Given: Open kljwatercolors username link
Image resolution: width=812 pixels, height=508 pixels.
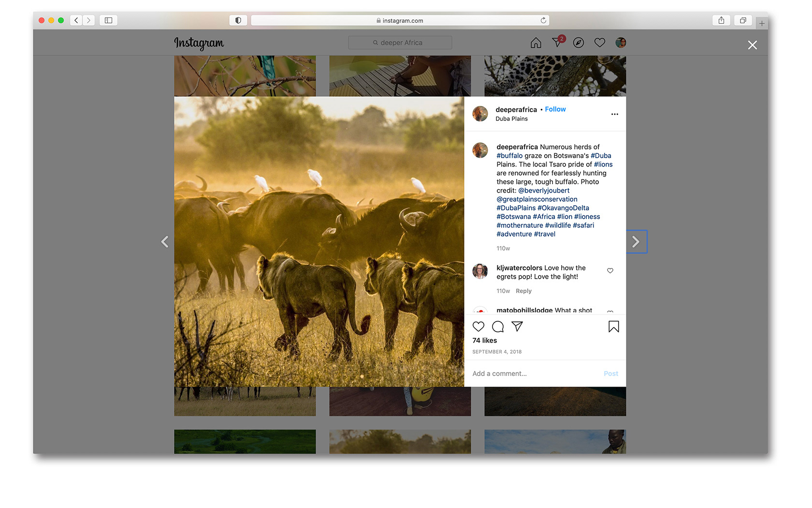Looking at the screenshot, I should pyautogui.click(x=519, y=268).
